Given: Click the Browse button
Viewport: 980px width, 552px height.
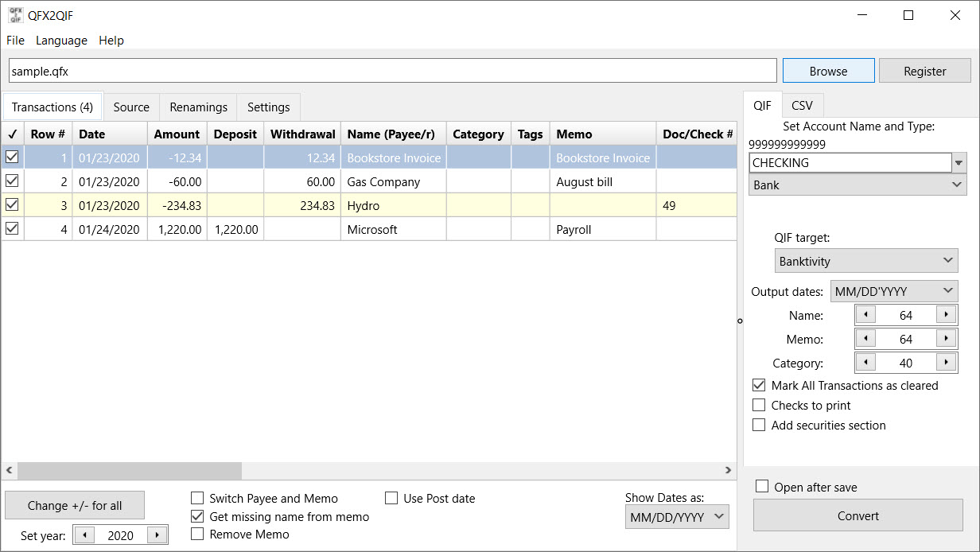Looking at the screenshot, I should click(x=829, y=71).
